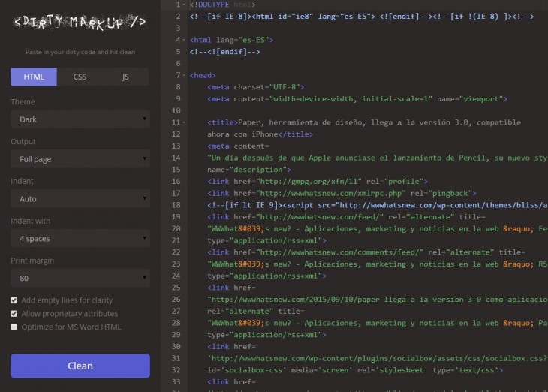Switch to the CSS tab
The height and width of the screenshot is (392, 548).
click(80, 77)
